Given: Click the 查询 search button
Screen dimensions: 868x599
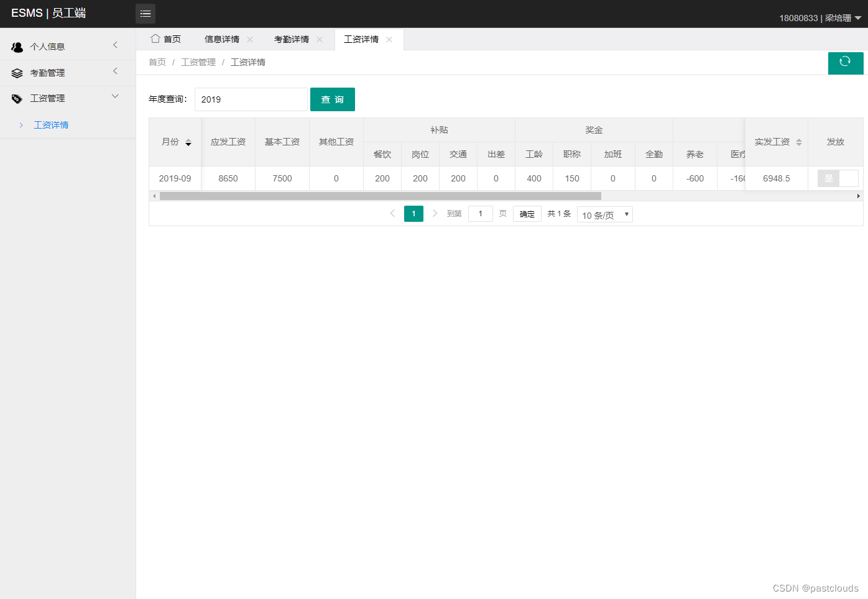Looking at the screenshot, I should (333, 99).
